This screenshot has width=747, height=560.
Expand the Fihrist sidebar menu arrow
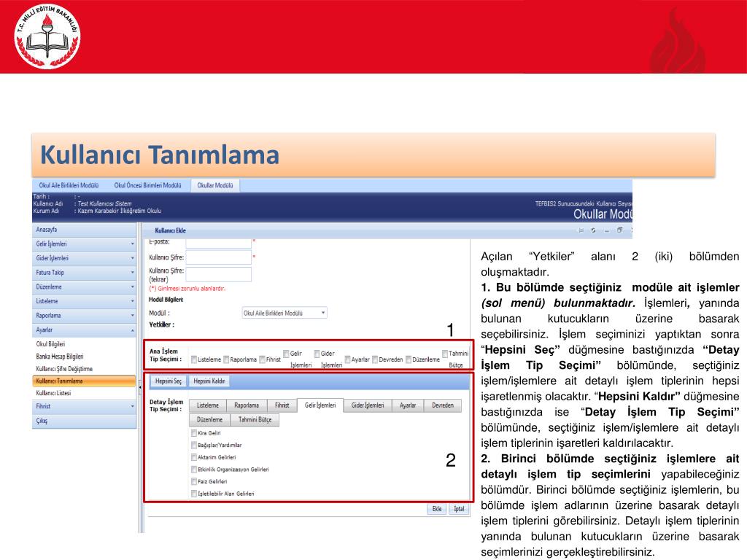[x=133, y=407]
